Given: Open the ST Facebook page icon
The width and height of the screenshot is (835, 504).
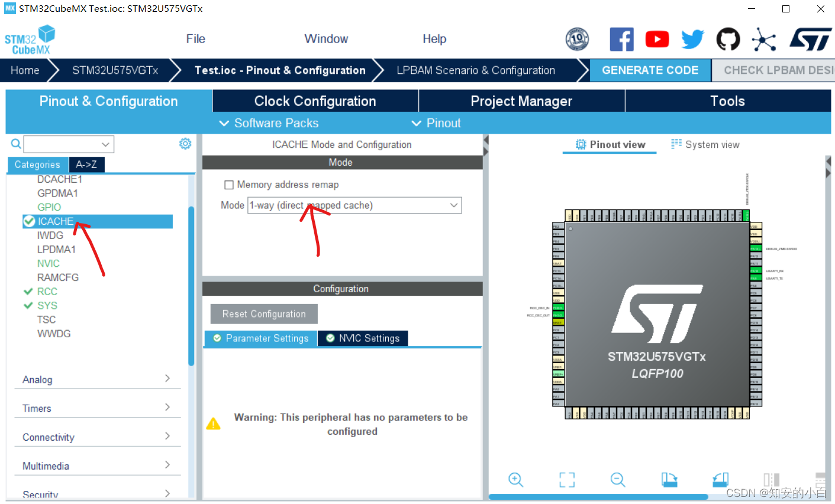Looking at the screenshot, I should [x=621, y=40].
